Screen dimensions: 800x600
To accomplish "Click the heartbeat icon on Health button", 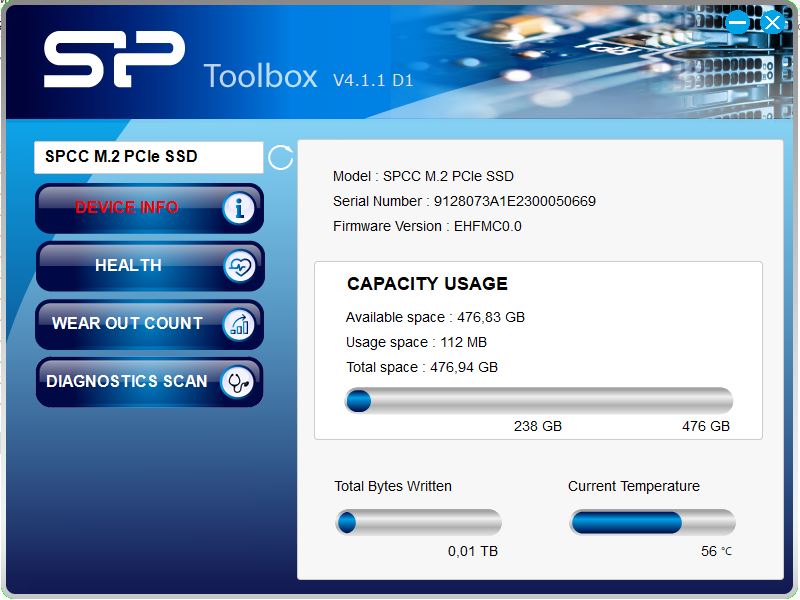I will (x=239, y=266).
